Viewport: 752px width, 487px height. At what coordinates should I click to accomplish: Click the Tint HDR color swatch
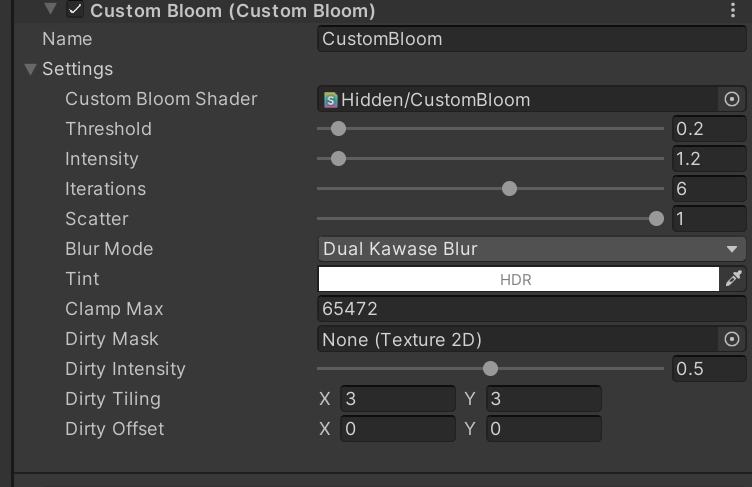(x=518, y=279)
